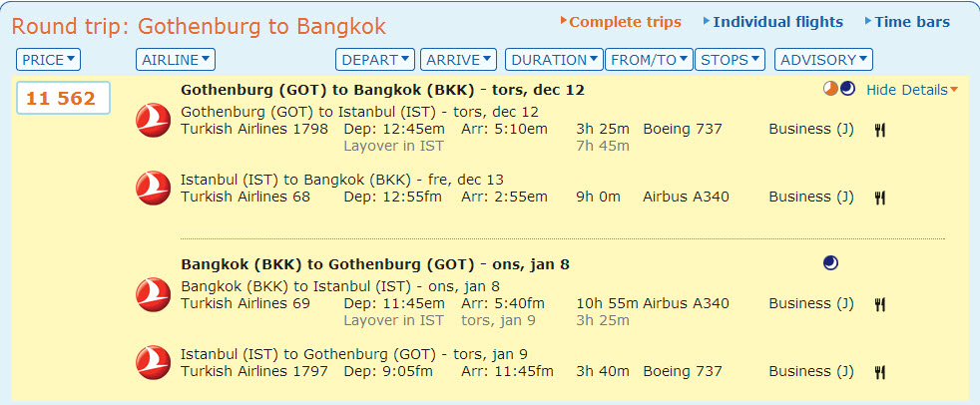Screen dimensions: 980x405
Task: Open the ADVISORY dropdown
Action: pos(823,60)
